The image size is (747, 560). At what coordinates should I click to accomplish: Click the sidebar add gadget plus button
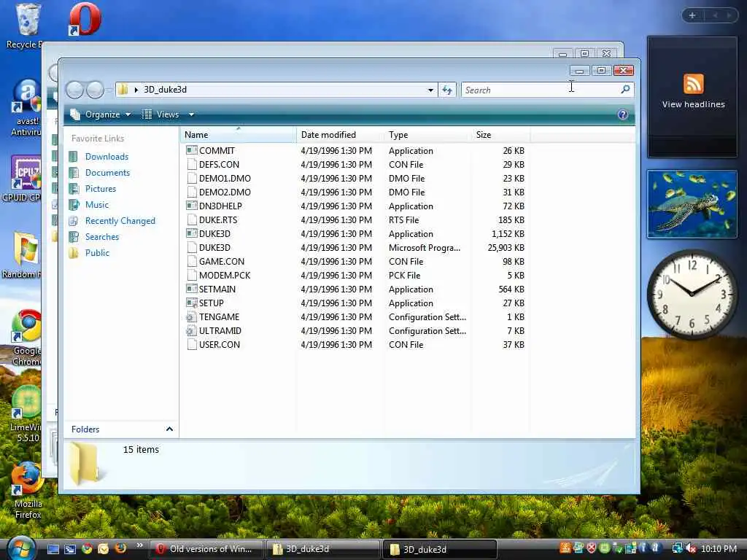692,15
